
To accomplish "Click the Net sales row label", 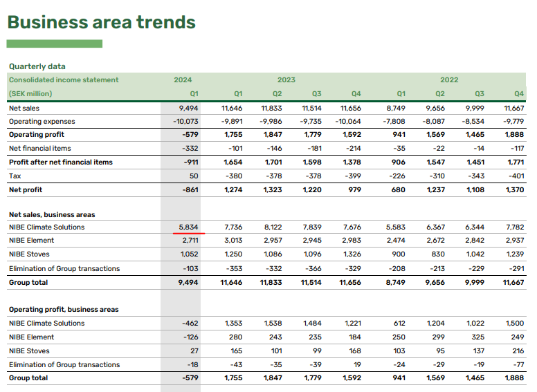I will (24, 108).
